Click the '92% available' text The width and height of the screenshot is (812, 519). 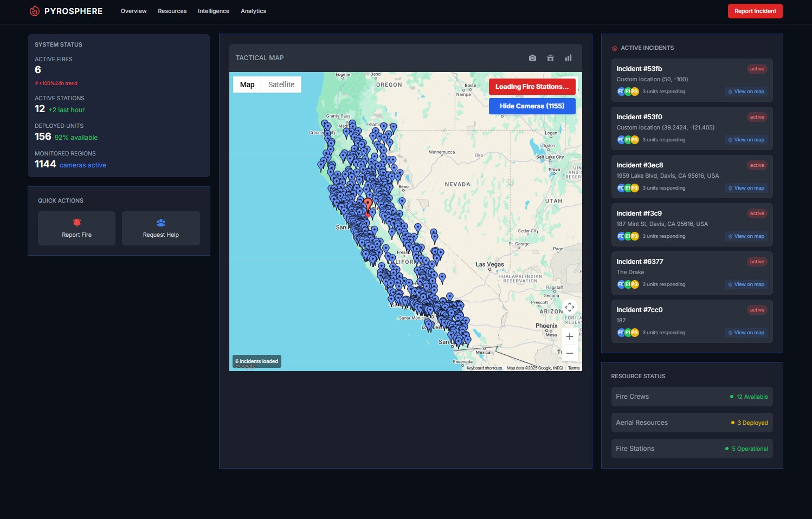76,138
